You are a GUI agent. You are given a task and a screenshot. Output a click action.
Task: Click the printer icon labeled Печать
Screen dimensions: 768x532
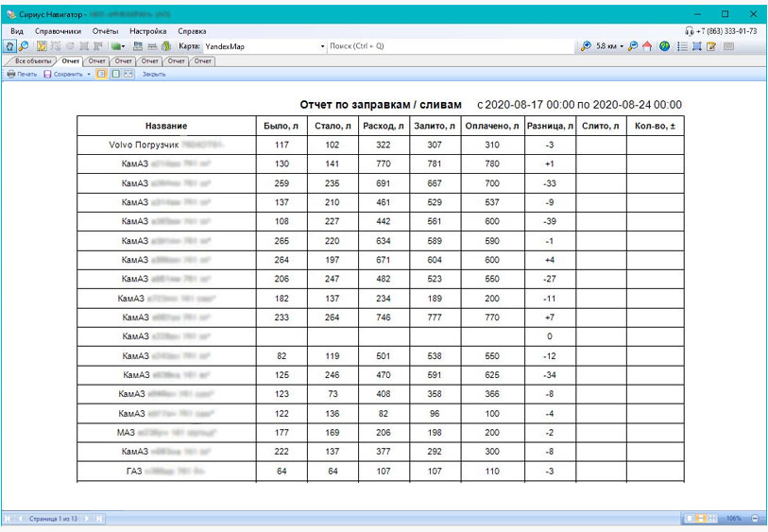point(22,74)
